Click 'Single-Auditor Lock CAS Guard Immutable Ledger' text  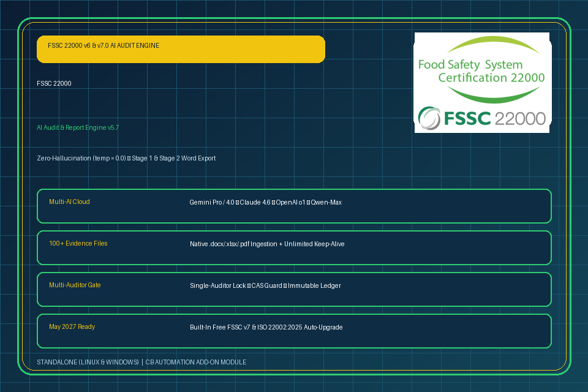pyautogui.click(x=265, y=285)
